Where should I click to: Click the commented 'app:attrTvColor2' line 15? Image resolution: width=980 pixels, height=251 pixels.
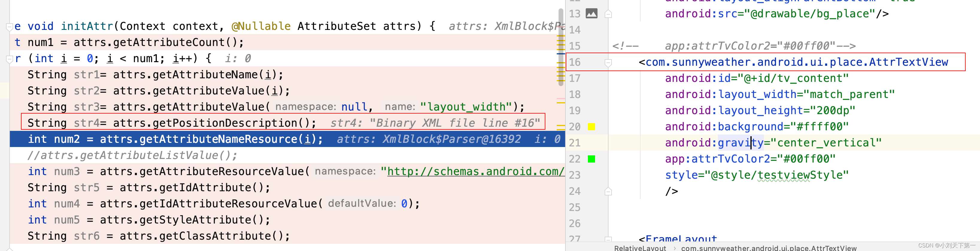click(734, 46)
